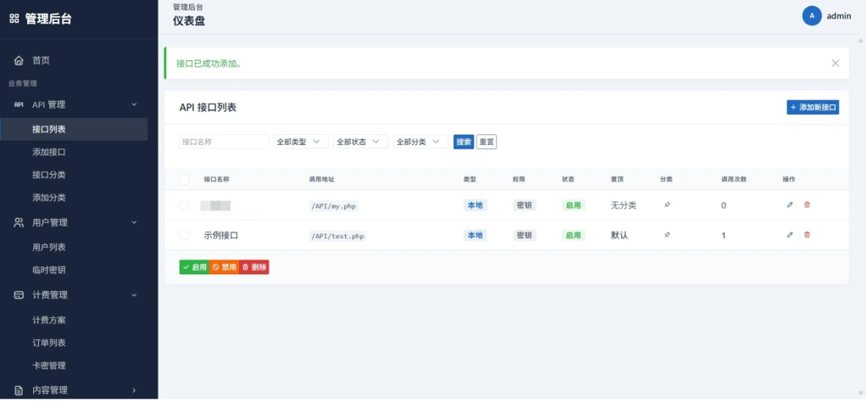Viewport: 868px width, 403px height.
Task: Delete the /API/my.php interface via trash icon
Action: [807, 205]
